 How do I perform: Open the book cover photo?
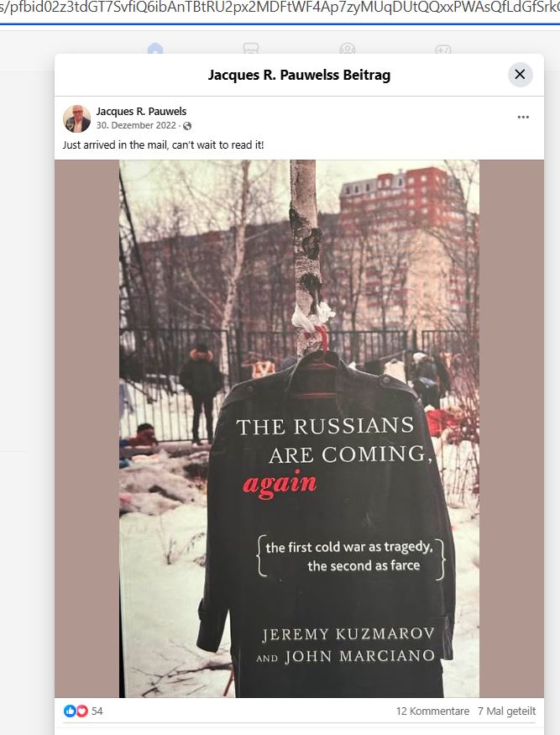tap(299, 429)
